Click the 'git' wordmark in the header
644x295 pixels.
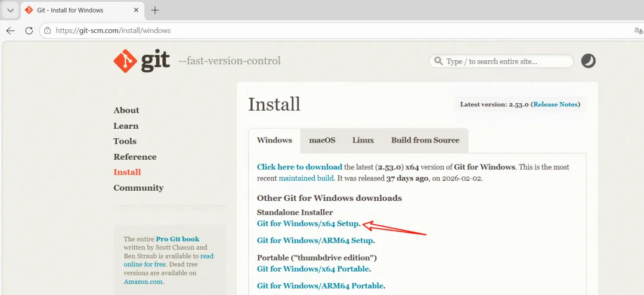pyautogui.click(x=155, y=61)
